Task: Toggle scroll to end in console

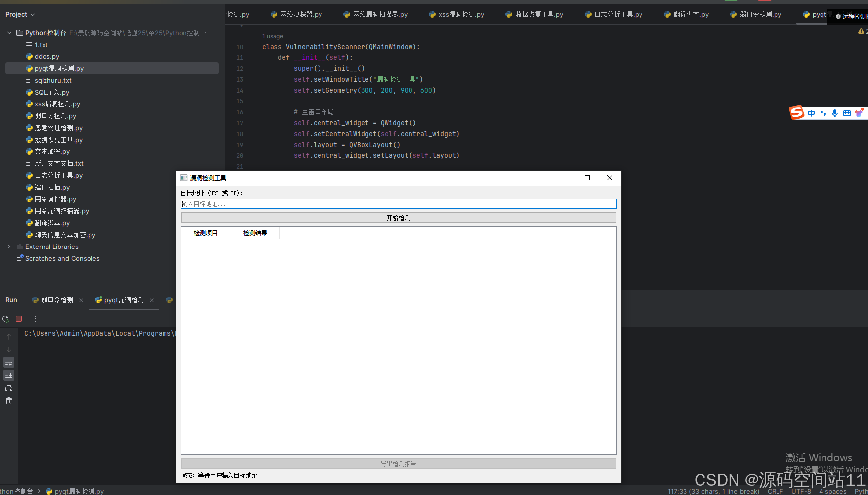Action: pyautogui.click(x=9, y=375)
